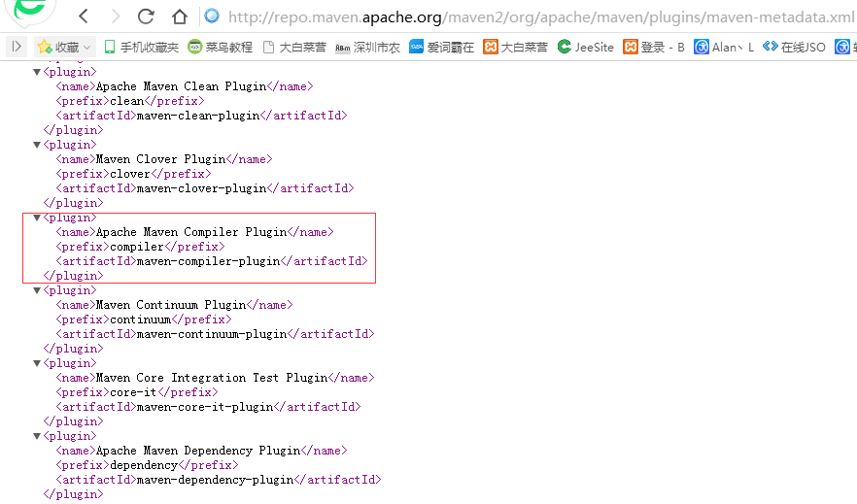Open the JeeSite bookmark
The image size is (857, 504).
(x=585, y=47)
